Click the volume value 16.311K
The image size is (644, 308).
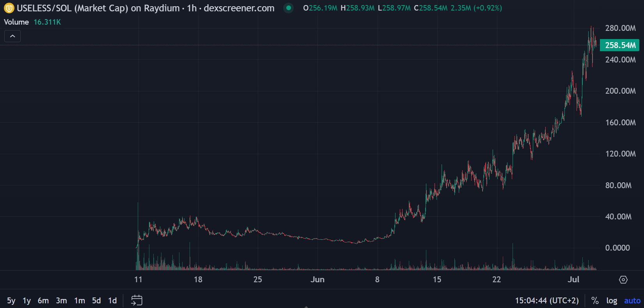[47, 22]
